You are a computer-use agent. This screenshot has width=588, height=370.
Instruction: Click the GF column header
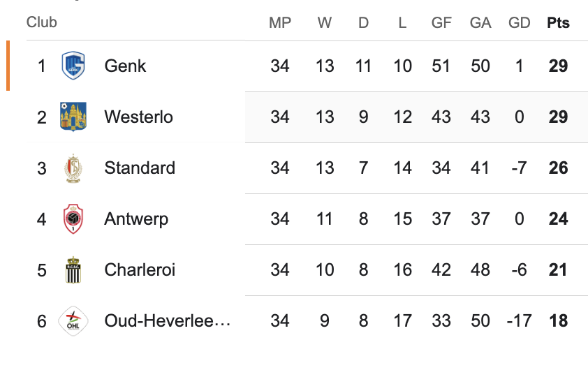pyautogui.click(x=441, y=23)
